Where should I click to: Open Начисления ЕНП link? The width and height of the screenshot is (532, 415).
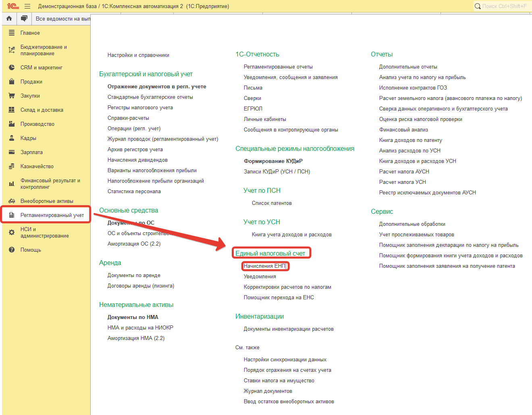click(265, 266)
